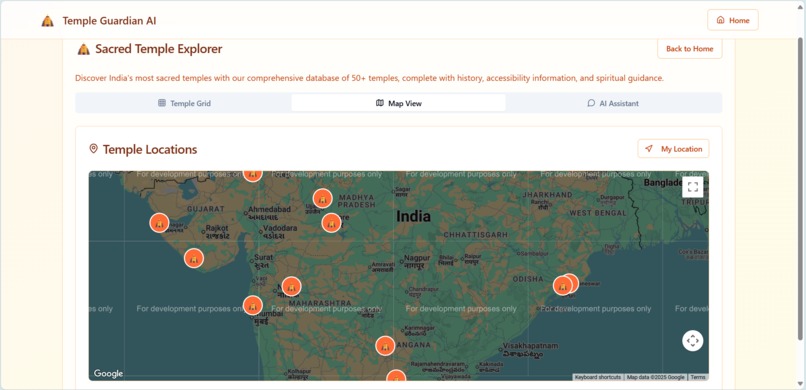Image resolution: width=806 pixels, height=390 pixels.
Task: Click the temple marker near Telangana
Action: click(x=385, y=346)
